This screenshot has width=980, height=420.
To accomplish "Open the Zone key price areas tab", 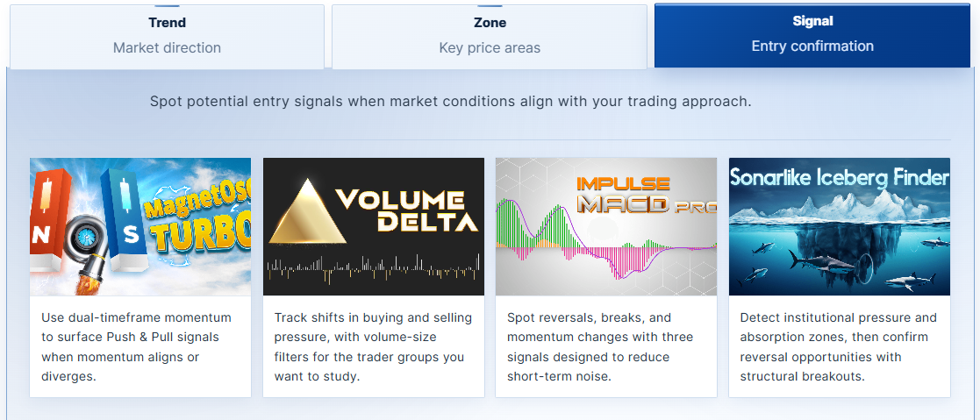I will (490, 36).
